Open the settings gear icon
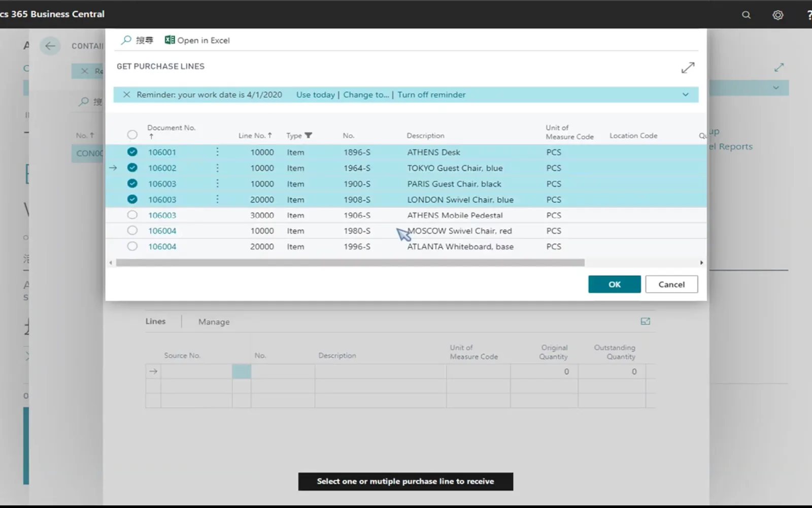This screenshot has width=812, height=508. point(777,15)
